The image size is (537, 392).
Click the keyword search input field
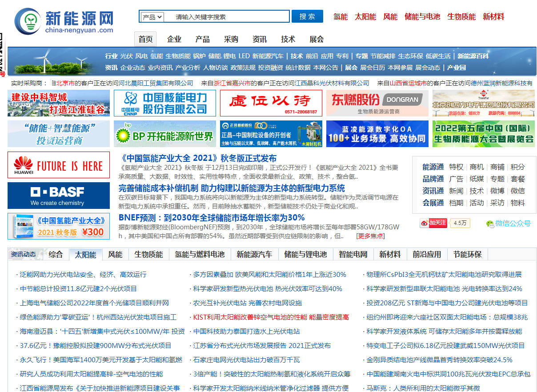227,17
